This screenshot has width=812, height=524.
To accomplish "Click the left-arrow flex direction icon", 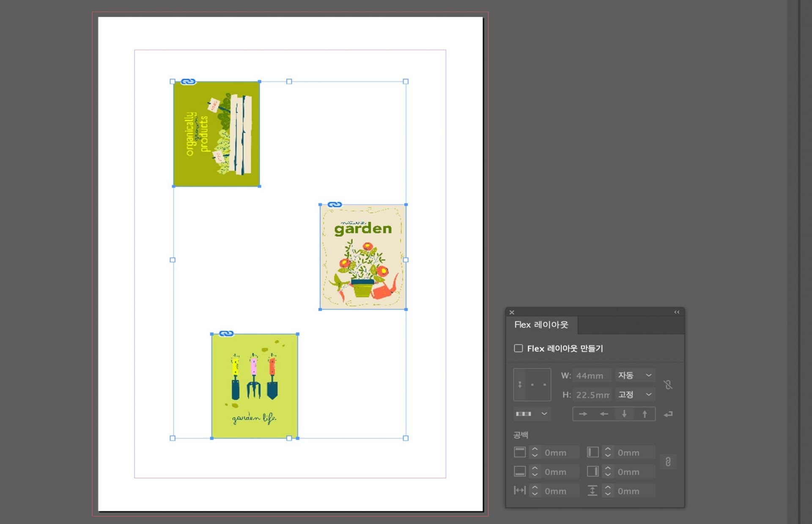I will (x=604, y=414).
